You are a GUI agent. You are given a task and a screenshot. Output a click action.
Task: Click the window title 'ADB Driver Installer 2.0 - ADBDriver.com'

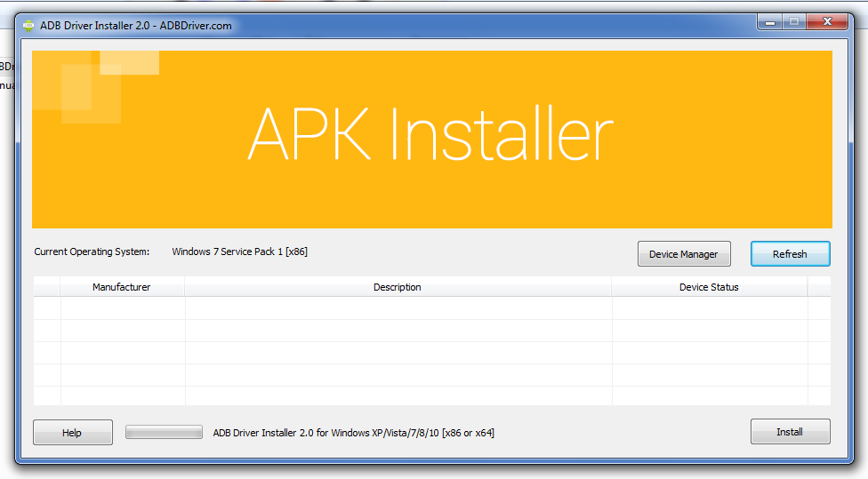[x=135, y=26]
